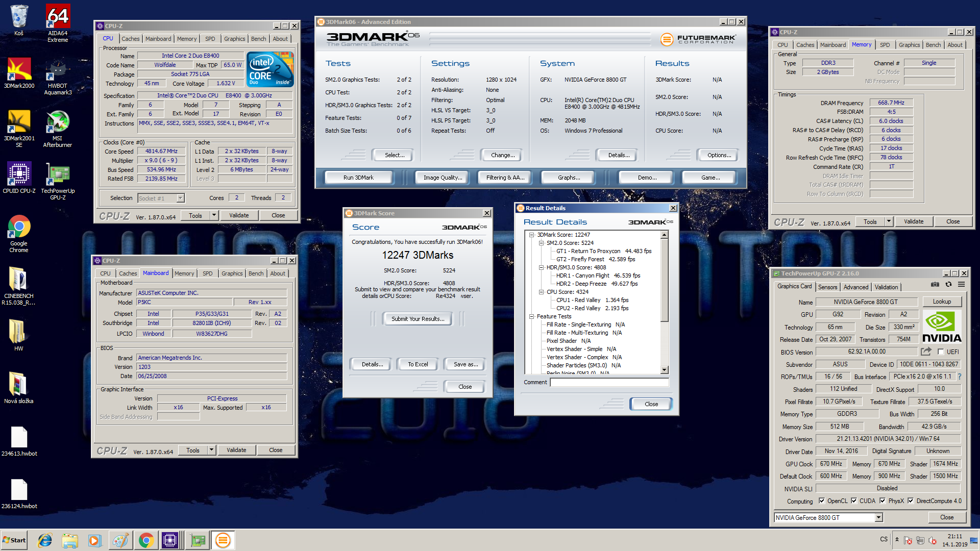The image size is (980, 551).
Task: Switch to CPU-Z taskbar icon
Action: coord(170,540)
